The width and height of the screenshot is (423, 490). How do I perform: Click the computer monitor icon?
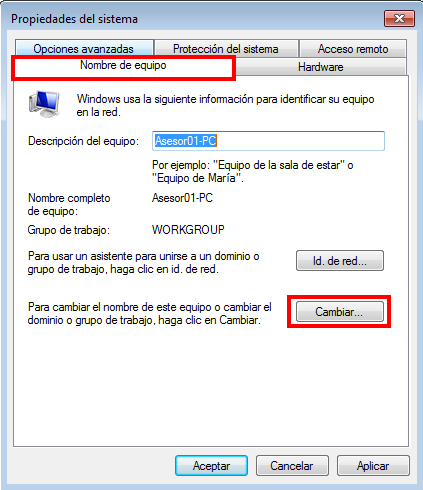(44, 104)
